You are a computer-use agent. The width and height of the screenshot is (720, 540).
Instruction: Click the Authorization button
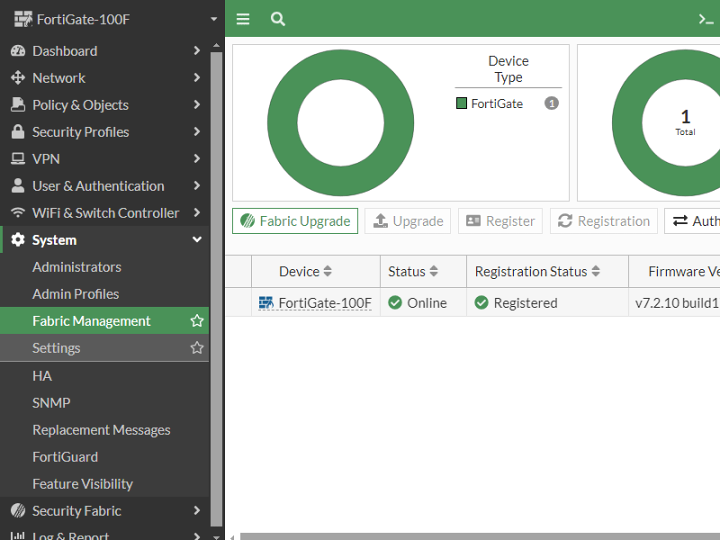pos(694,221)
